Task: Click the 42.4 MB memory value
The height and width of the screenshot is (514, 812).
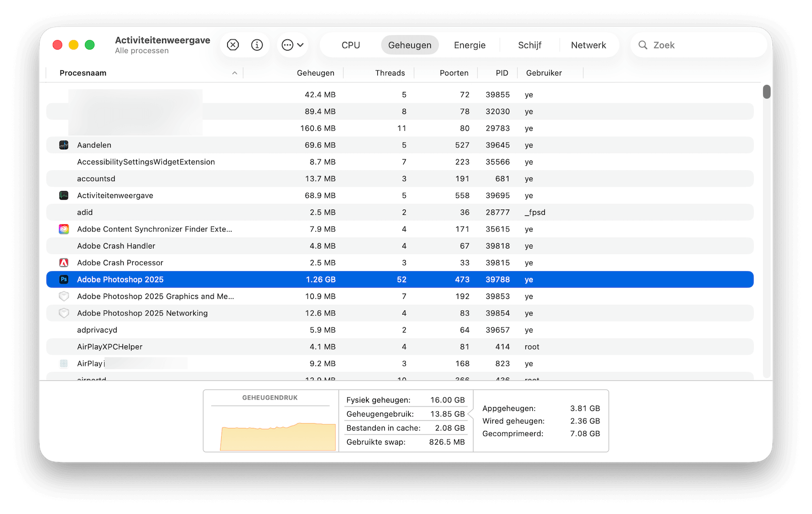Action: tap(320, 94)
